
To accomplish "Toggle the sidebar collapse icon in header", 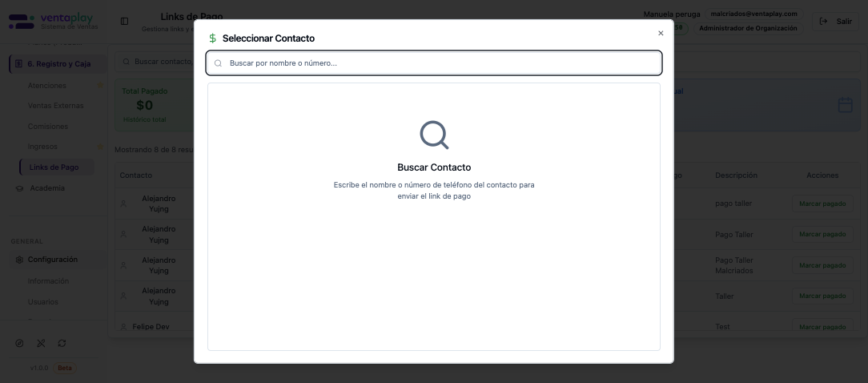I will 125,21.
